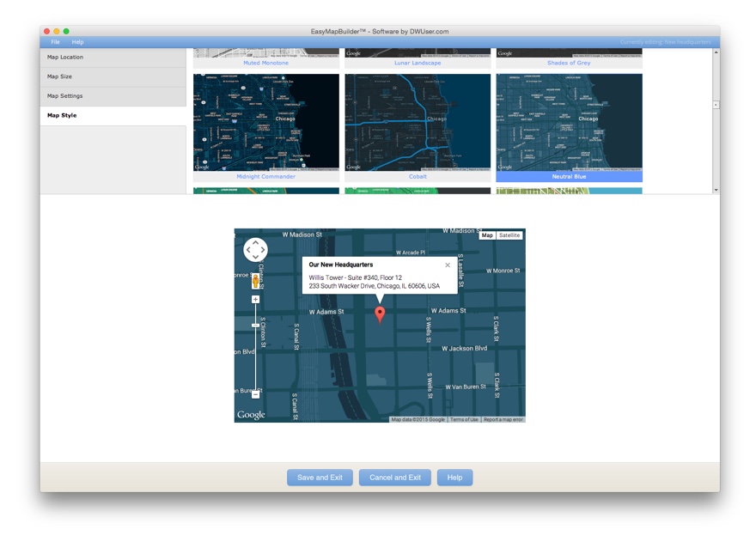The image size is (756, 536).
Task: Click the Cancel and Exit button
Action: pos(394,478)
